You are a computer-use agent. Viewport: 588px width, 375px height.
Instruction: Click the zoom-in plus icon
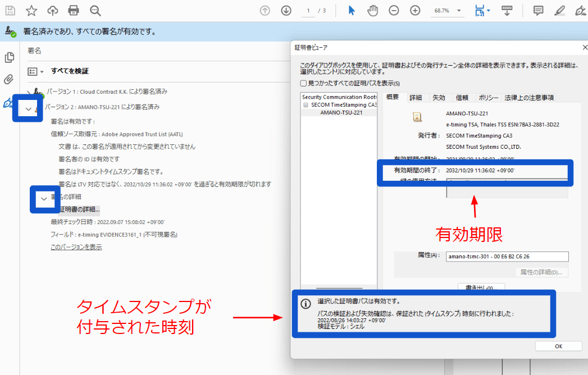[x=415, y=10]
